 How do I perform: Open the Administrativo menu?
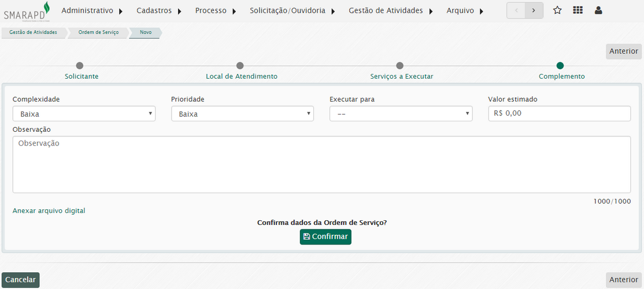pos(92,10)
